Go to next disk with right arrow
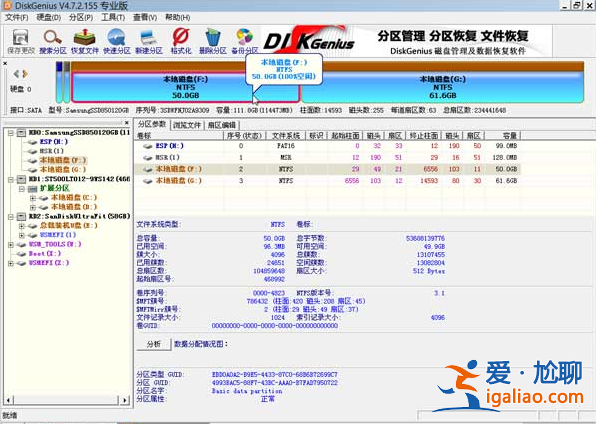The width and height of the screenshot is (596, 424). [x=25, y=74]
